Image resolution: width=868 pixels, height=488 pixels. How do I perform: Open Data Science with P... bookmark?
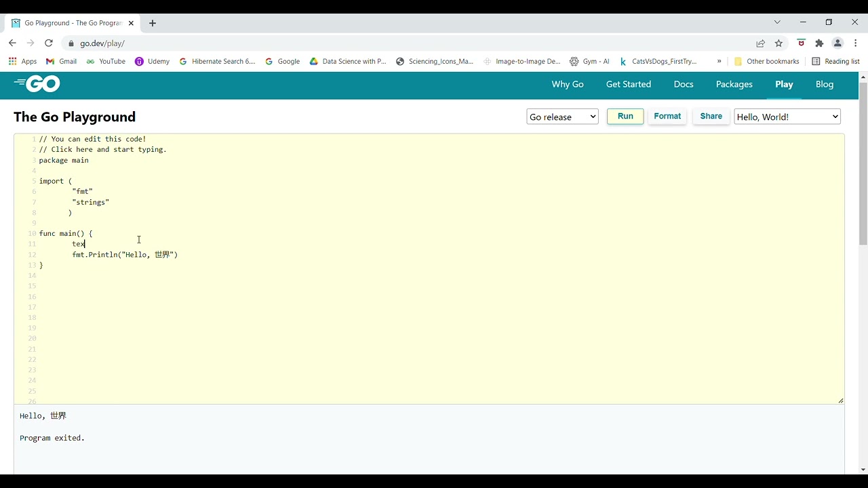348,61
